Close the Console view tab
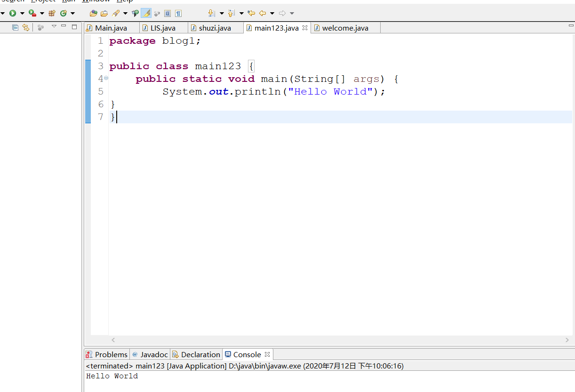The width and height of the screenshot is (575, 392). click(x=267, y=354)
